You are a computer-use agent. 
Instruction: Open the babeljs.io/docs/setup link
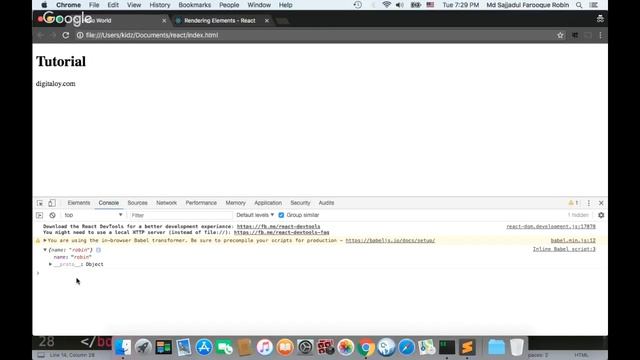(390, 240)
